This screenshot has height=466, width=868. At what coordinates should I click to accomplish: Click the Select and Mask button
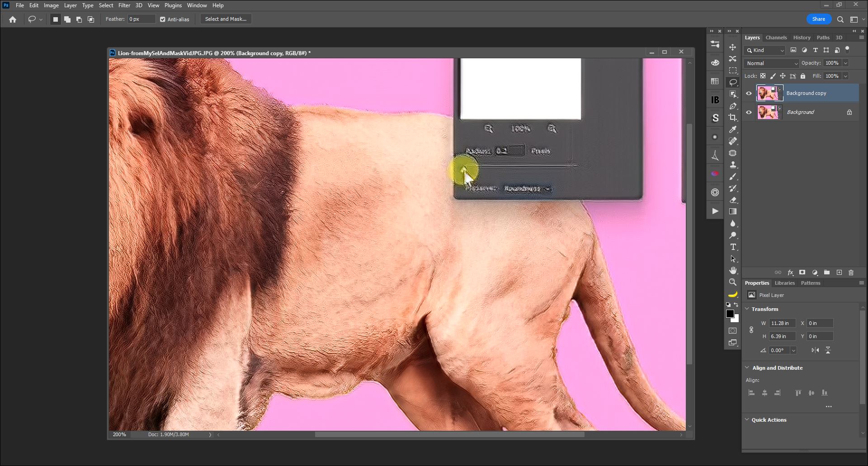click(226, 19)
